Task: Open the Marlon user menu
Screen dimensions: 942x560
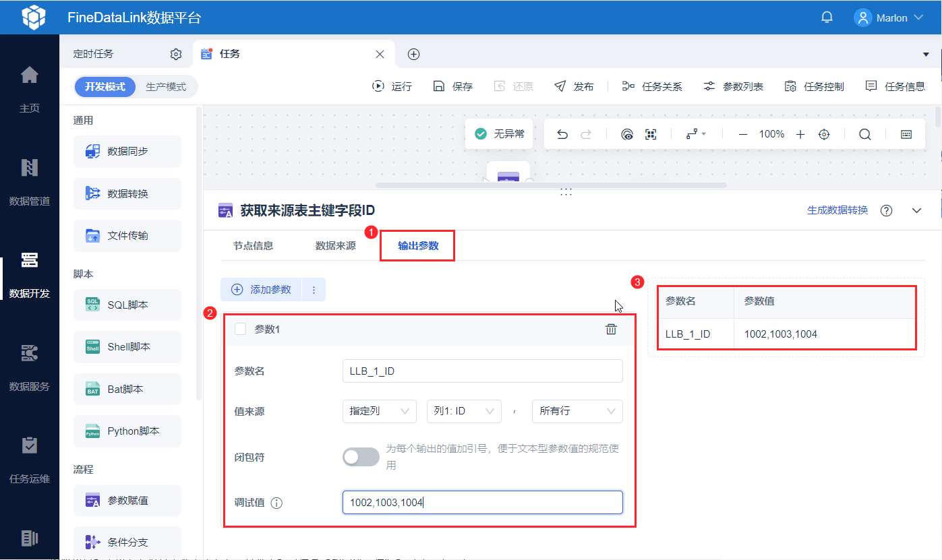Action: point(889,18)
